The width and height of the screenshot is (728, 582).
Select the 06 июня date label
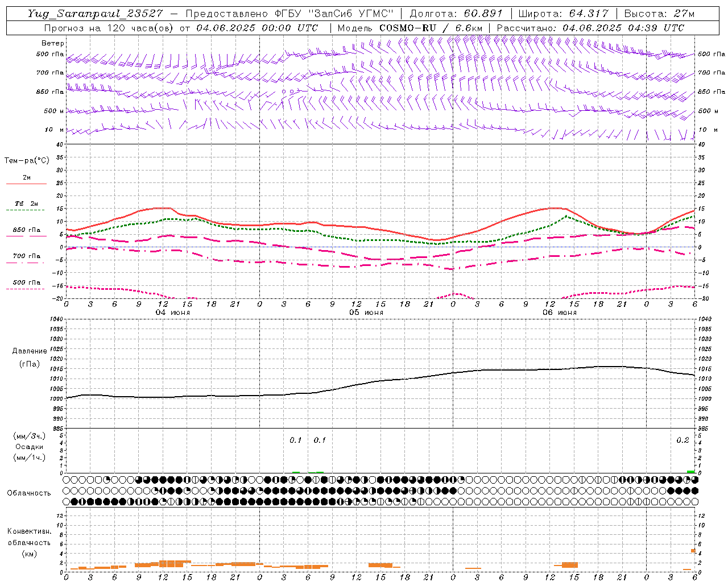(559, 313)
